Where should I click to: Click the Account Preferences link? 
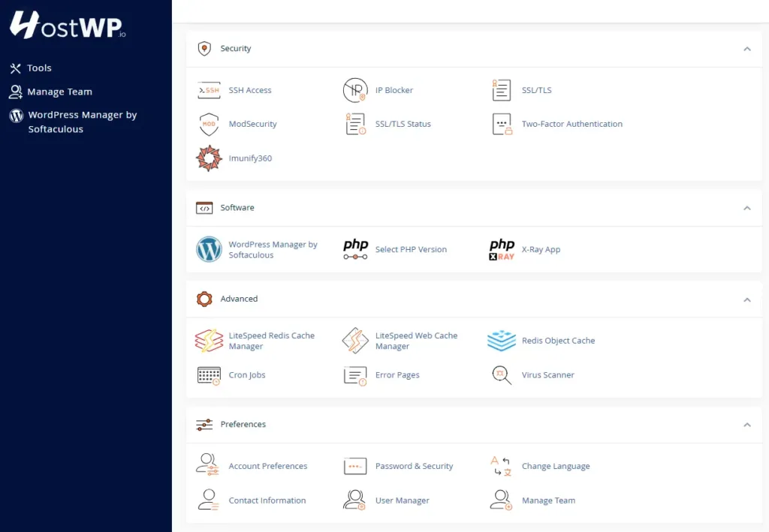click(x=268, y=466)
